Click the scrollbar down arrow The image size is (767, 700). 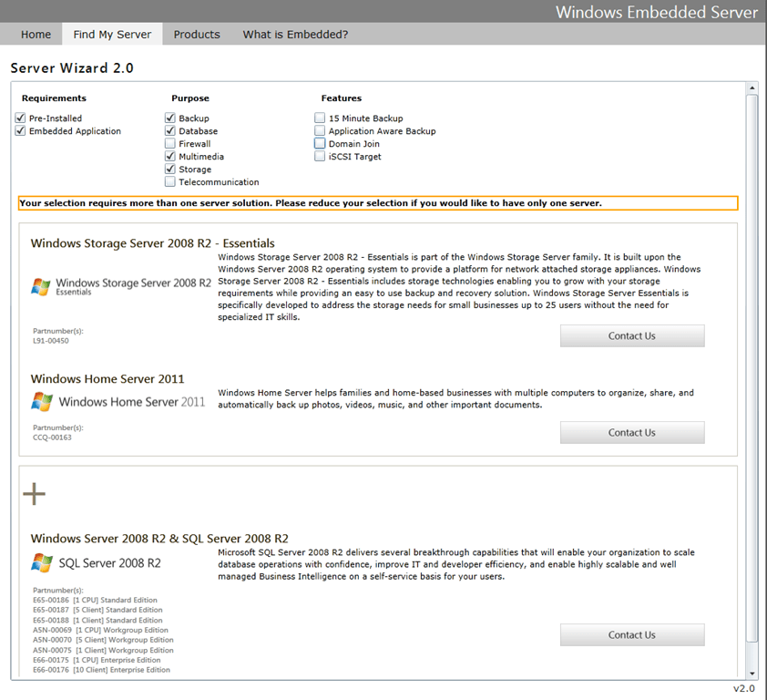752,674
